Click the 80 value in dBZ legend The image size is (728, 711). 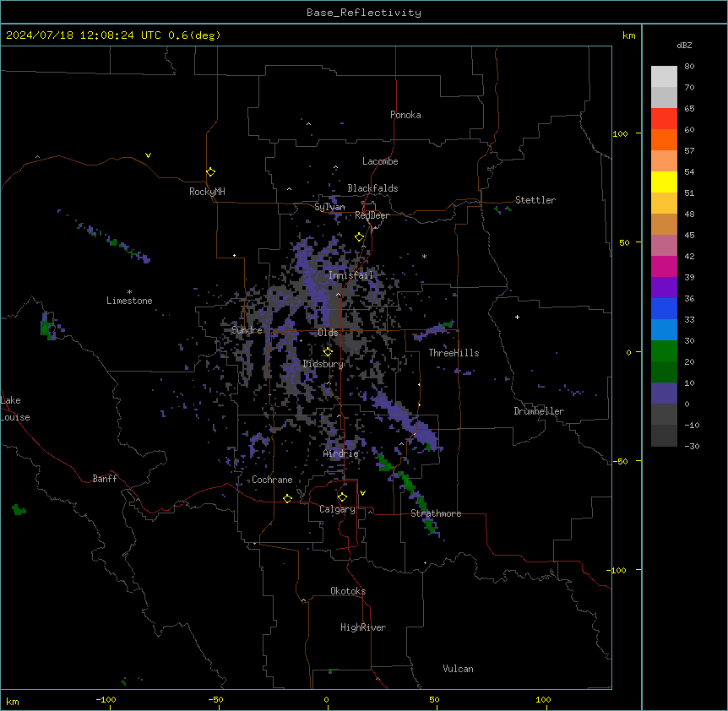click(x=689, y=67)
